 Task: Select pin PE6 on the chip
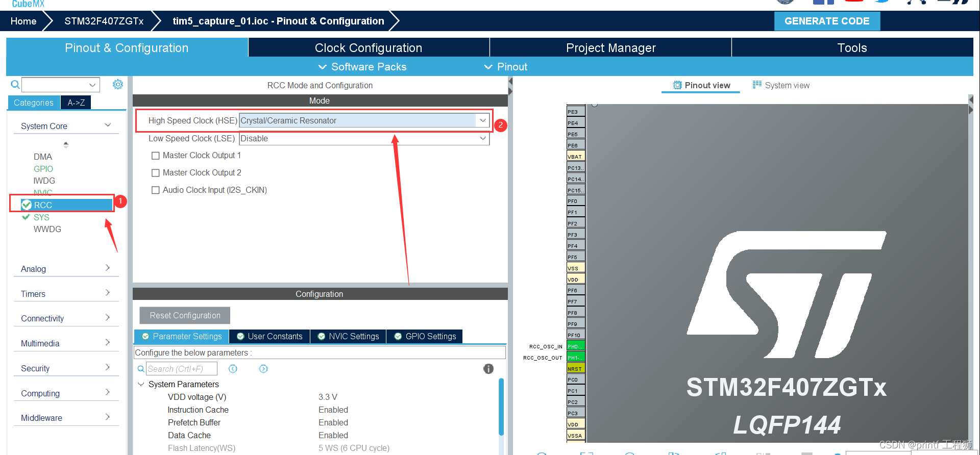(x=576, y=145)
